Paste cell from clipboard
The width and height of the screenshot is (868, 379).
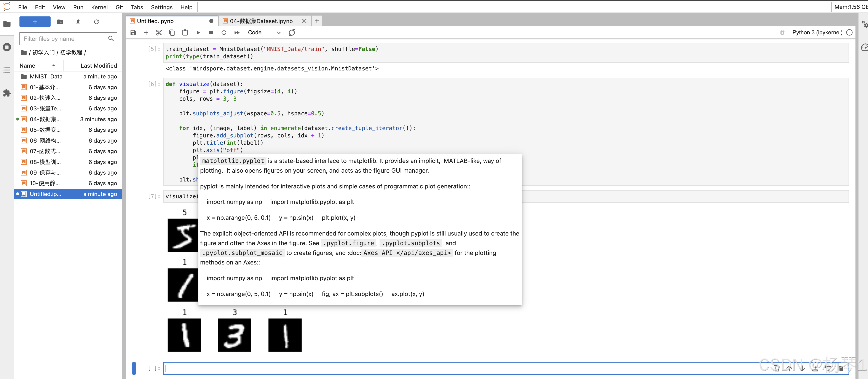[185, 33]
